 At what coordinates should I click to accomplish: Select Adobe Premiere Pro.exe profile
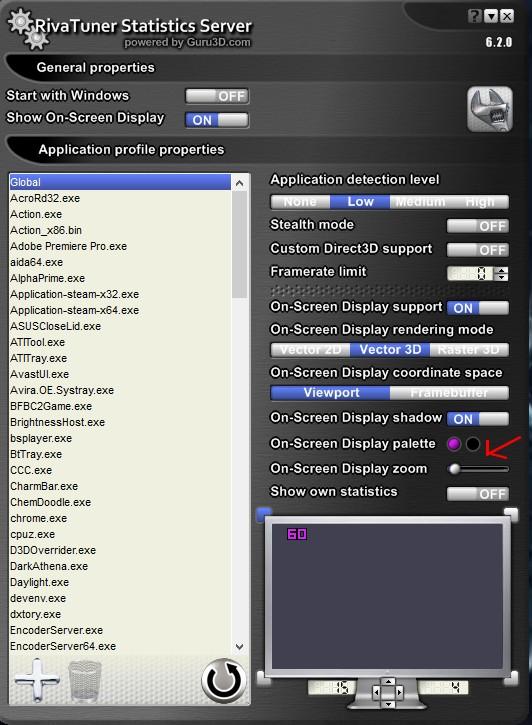point(120,246)
